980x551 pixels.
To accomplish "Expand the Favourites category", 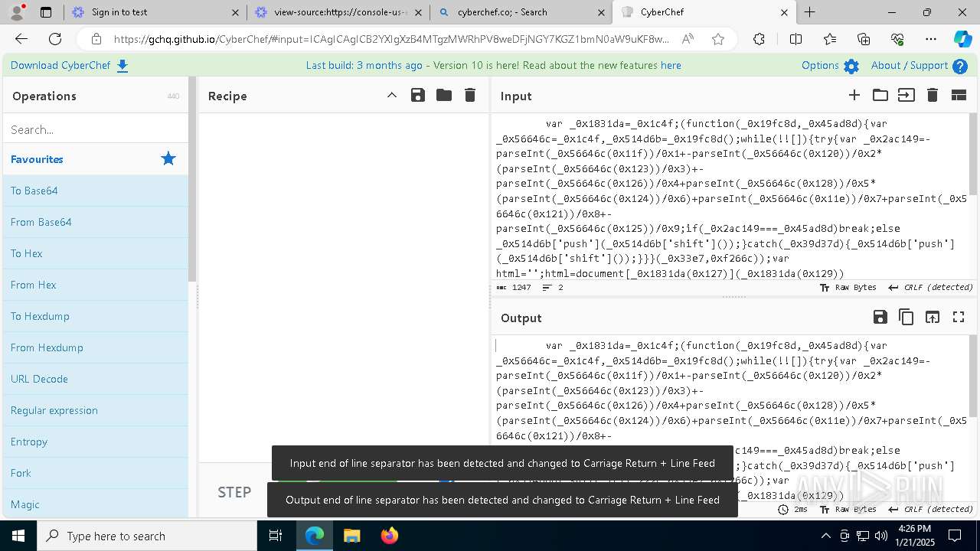I will tap(96, 159).
